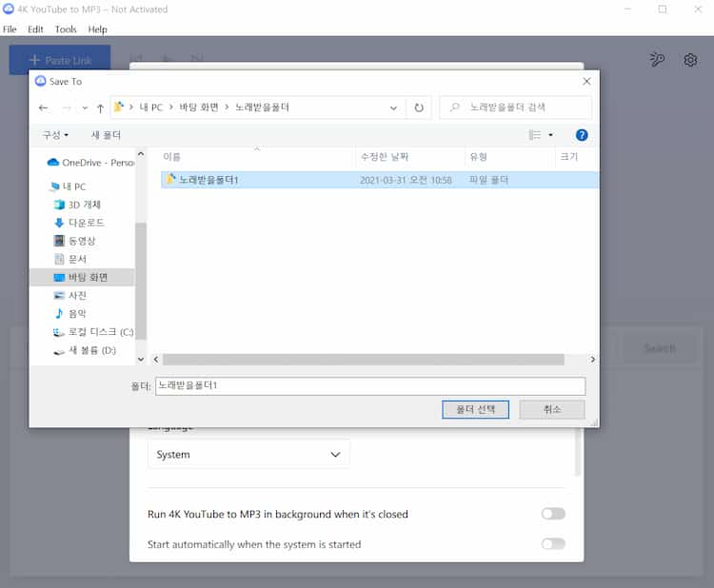Viewport: 714px width, 588px height.
Task: Click navigation pane scroll up arrow
Action: [141, 154]
